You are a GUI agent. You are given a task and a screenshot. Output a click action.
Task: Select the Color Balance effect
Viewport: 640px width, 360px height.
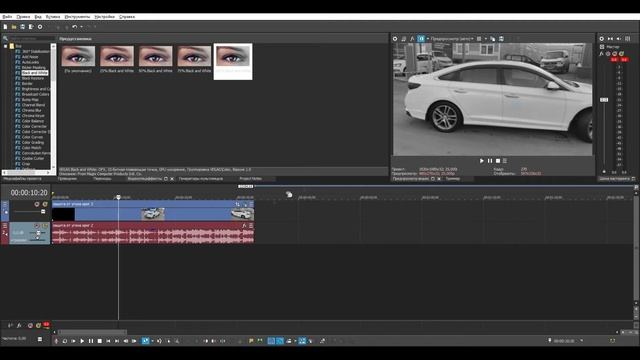[33, 121]
